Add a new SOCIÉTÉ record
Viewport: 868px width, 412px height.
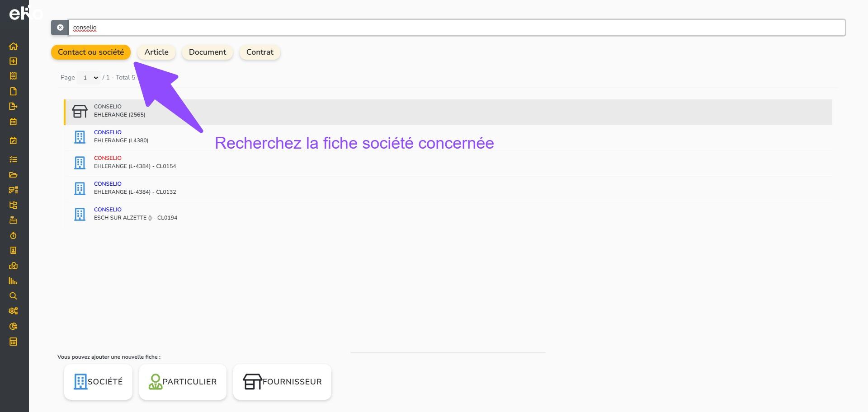point(98,382)
